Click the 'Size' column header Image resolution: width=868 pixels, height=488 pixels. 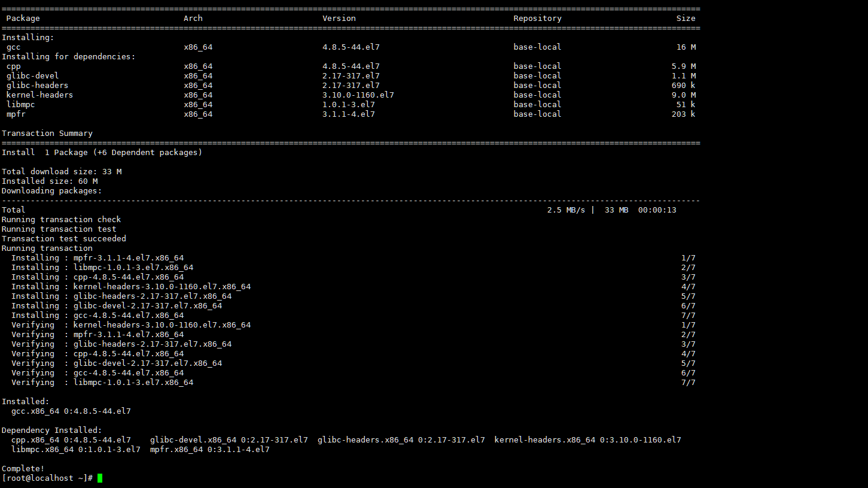tap(686, 18)
